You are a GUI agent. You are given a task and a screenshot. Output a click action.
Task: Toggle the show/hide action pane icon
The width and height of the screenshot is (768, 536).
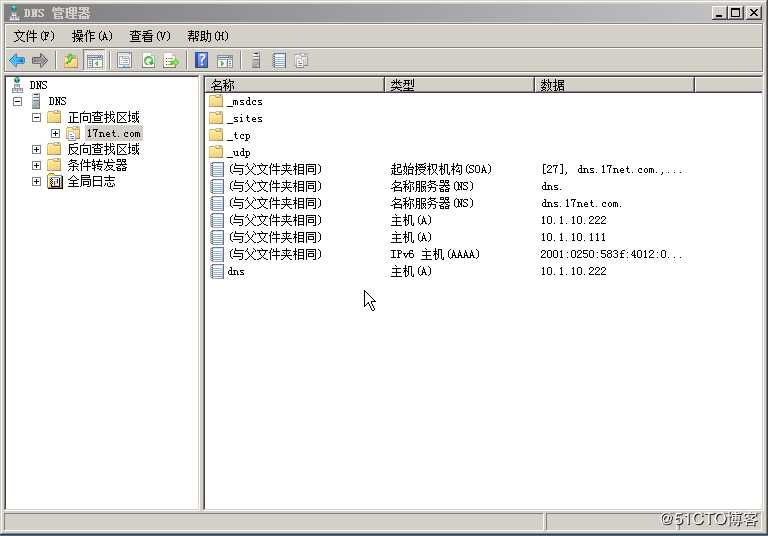225,61
